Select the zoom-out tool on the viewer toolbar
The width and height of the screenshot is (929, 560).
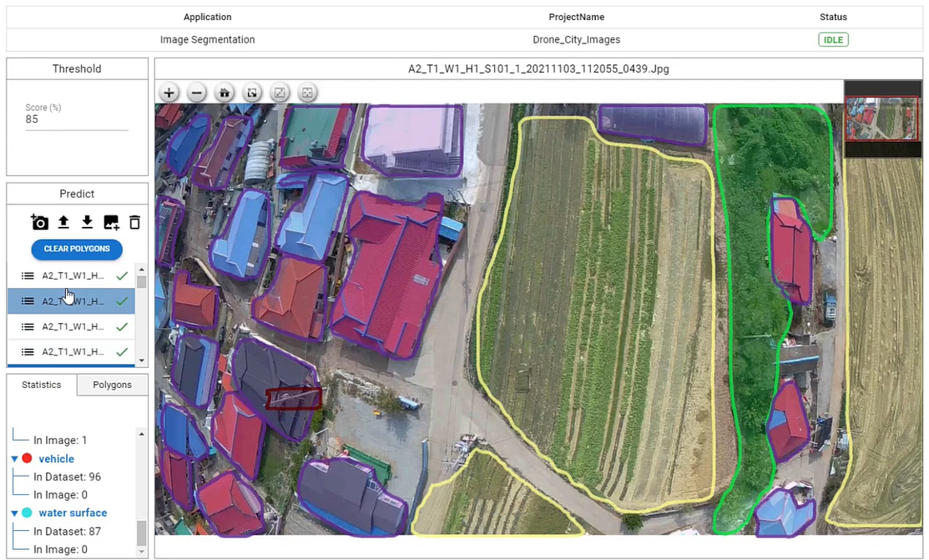(x=196, y=93)
